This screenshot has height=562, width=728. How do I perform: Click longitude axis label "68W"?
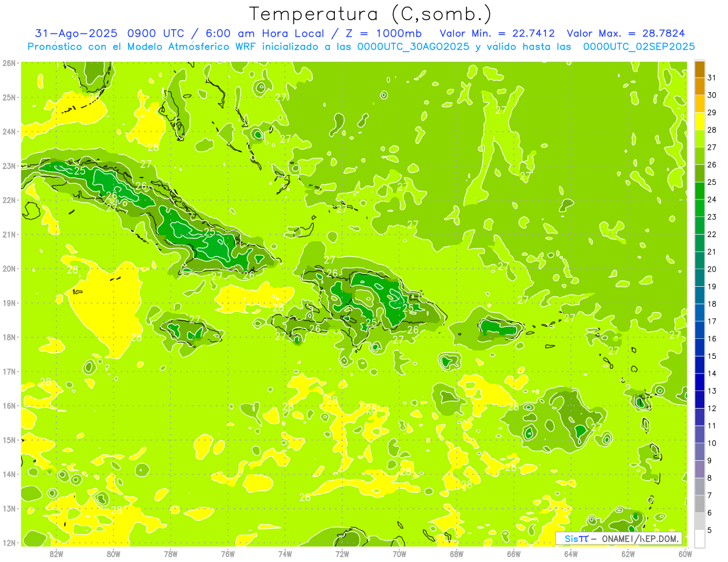pos(456,554)
